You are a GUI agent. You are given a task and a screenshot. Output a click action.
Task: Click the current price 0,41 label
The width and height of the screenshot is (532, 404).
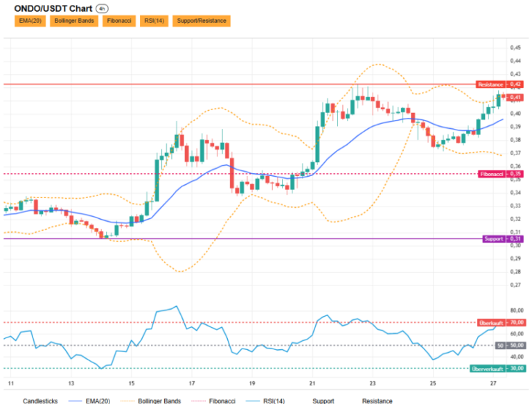click(515, 98)
